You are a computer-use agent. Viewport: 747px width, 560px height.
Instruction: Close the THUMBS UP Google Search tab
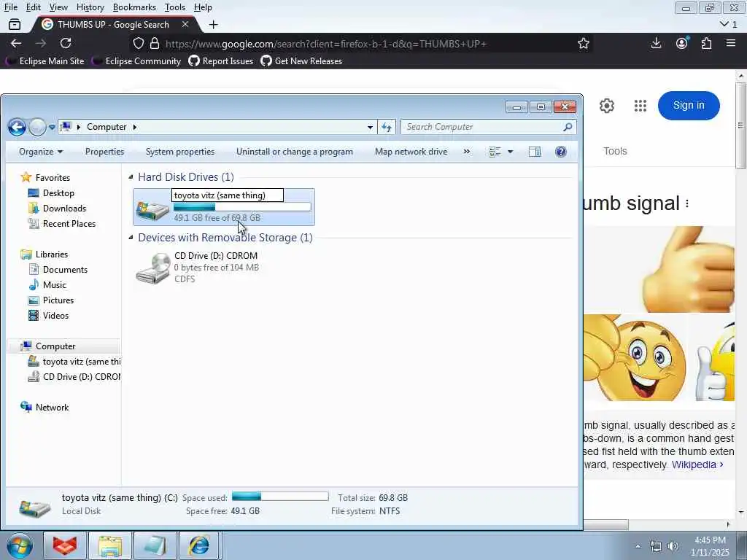pos(185,24)
